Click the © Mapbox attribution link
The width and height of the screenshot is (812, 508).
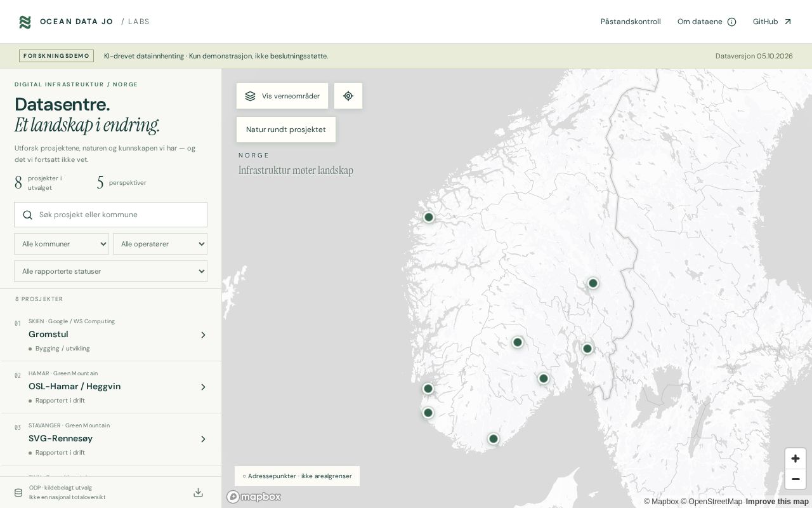pos(661,502)
